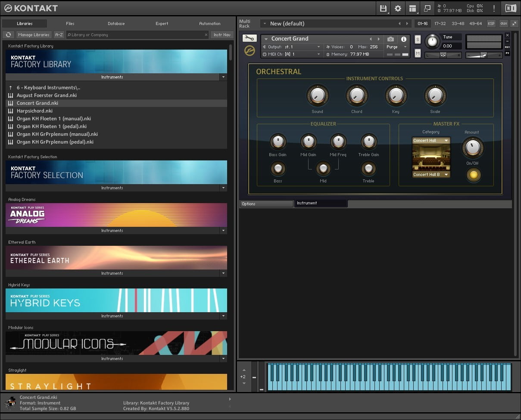The image size is (521, 420).
Task: Open the Automation tab
Action: pos(209,24)
